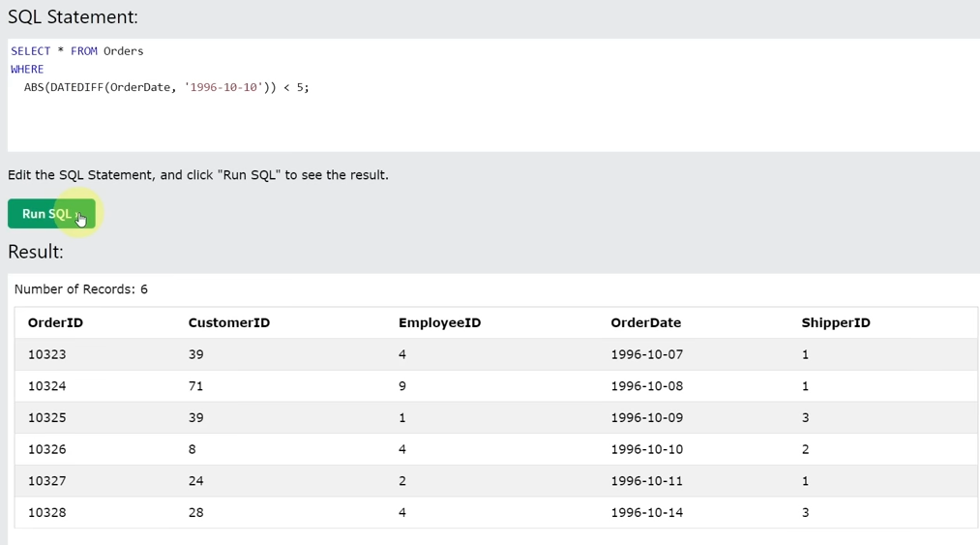
Task: Select the OrderID 10323 cell
Action: click(x=46, y=354)
